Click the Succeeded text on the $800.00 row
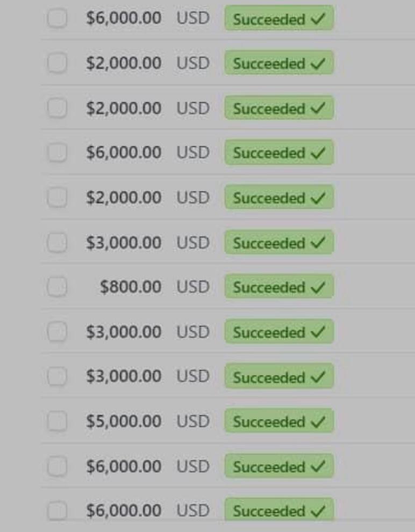The image size is (415, 532). click(x=269, y=288)
